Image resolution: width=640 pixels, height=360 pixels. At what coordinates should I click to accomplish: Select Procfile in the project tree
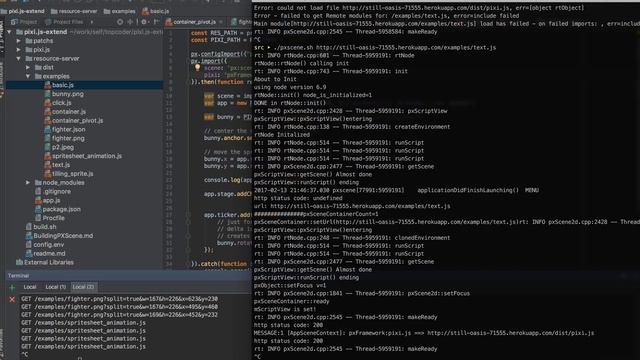(53, 218)
